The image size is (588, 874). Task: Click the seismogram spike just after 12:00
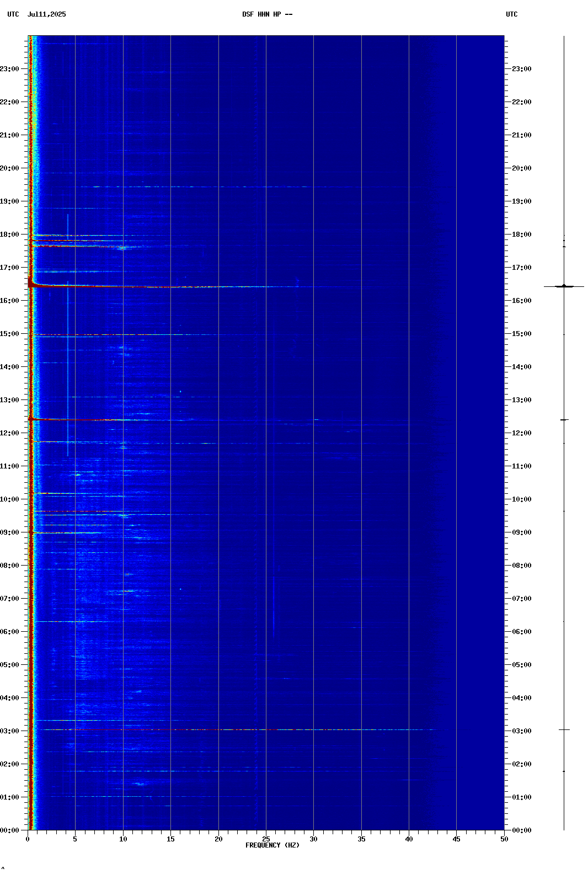click(564, 420)
